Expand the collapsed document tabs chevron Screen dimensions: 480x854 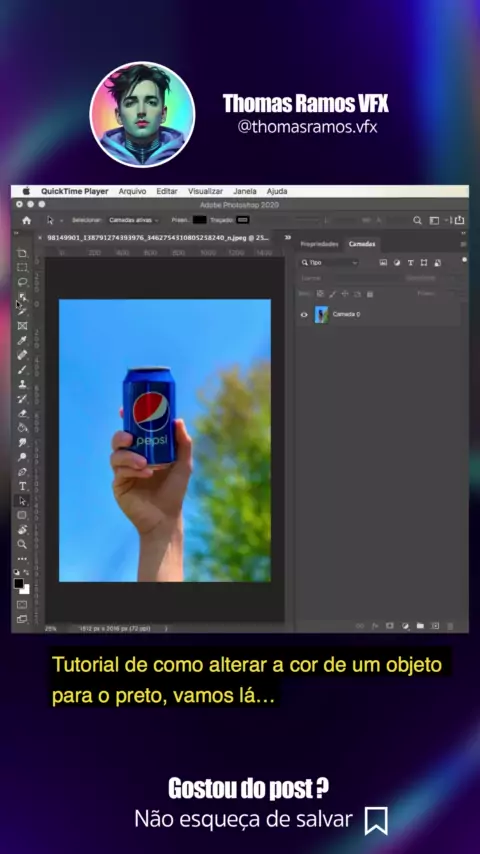click(x=288, y=237)
